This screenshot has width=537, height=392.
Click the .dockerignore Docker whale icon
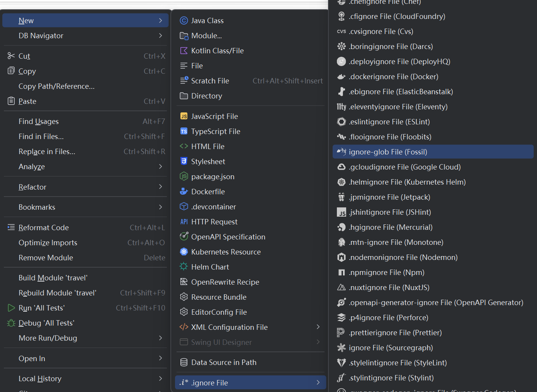point(341,76)
